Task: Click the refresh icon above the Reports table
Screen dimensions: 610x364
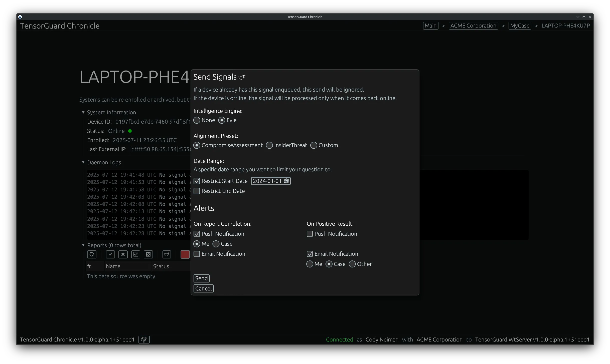Action: coord(91,254)
